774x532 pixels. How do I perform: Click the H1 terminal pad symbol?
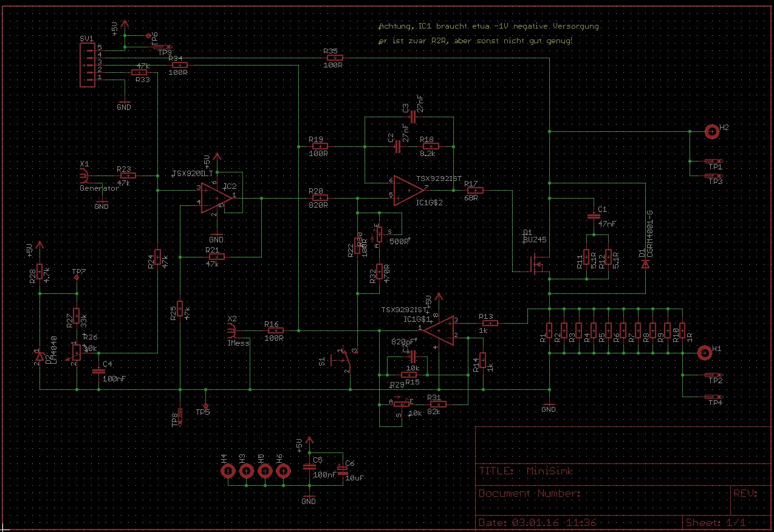click(x=704, y=352)
